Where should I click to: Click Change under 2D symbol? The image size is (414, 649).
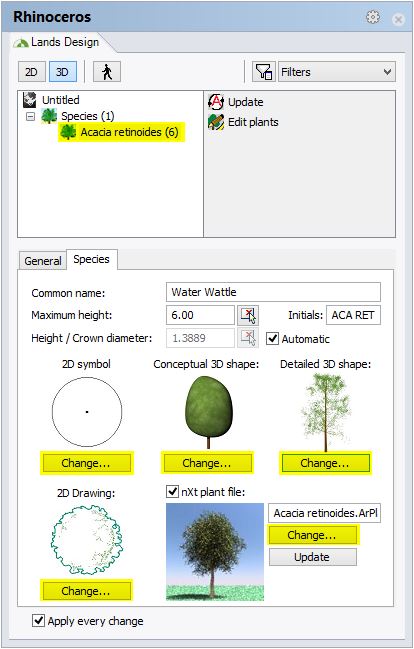pyautogui.click(x=86, y=463)
